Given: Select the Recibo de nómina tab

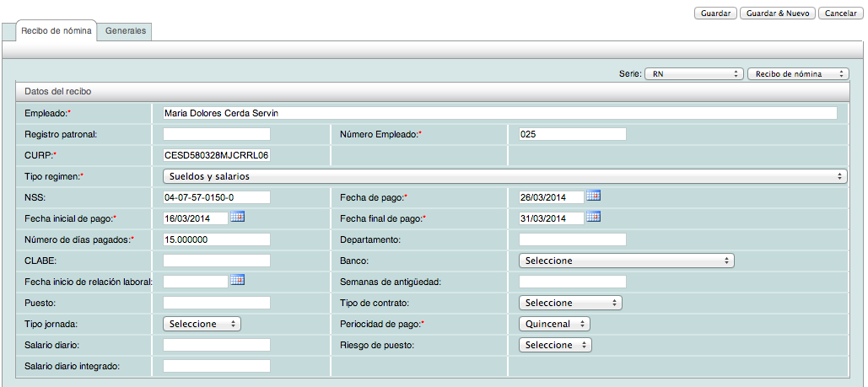Looking at the screenshot, I should (x=57, y=30).
